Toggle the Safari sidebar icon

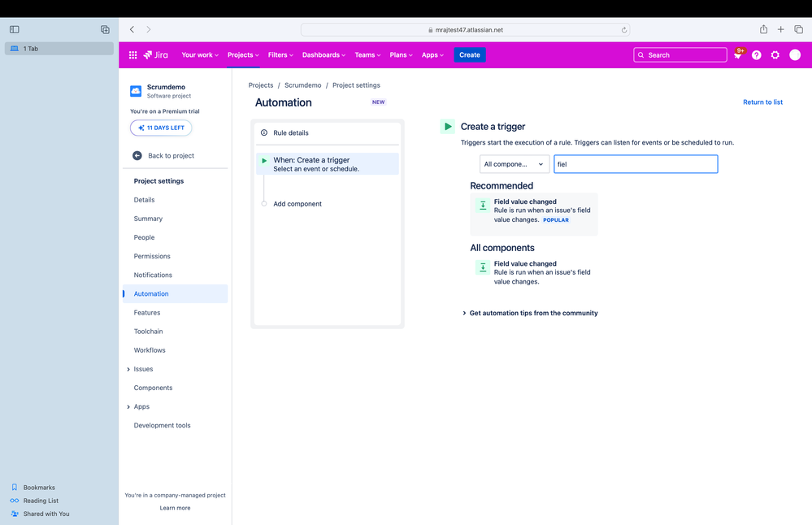point(15,29)
